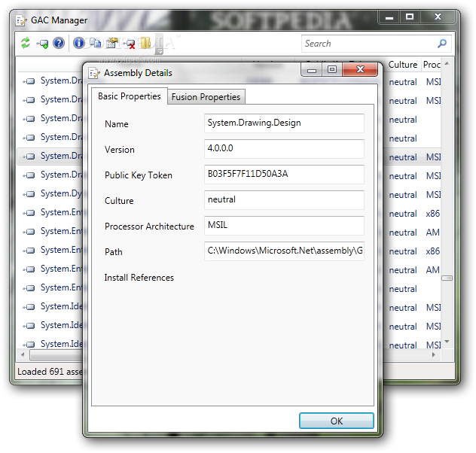
Task: Click the 'Install References' label
Action: 139,278
